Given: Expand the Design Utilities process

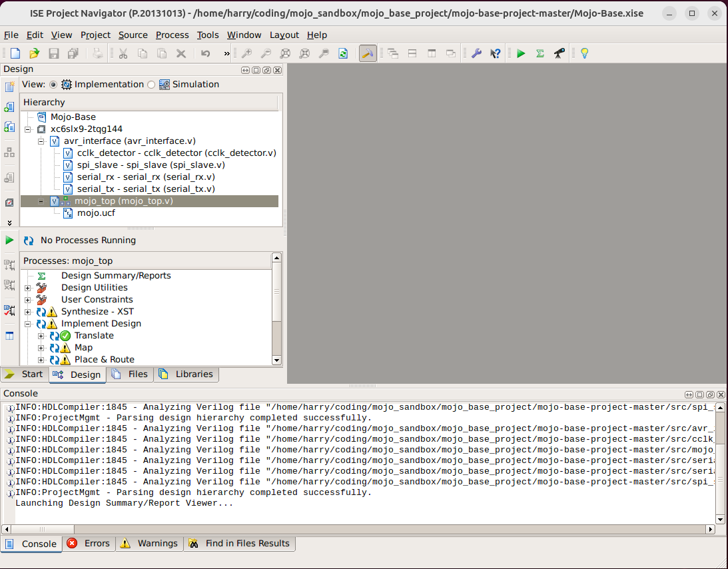Looking at the screenshot, I should point(28,288).
